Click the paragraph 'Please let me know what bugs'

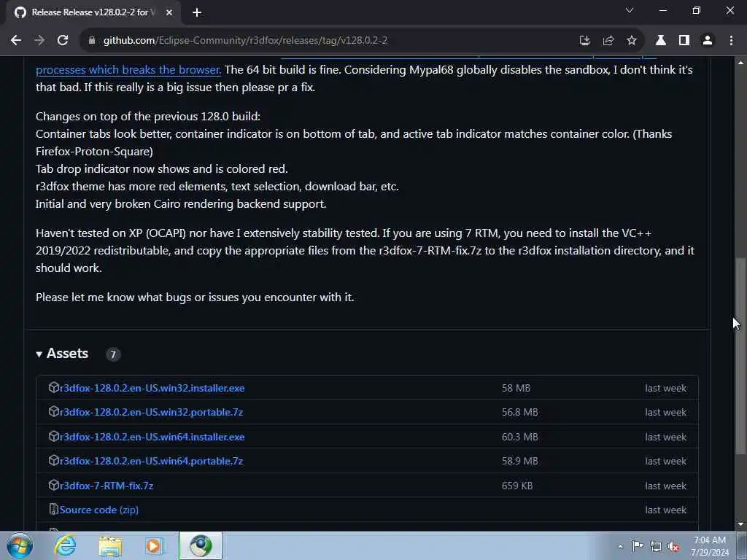pos(195,297)
